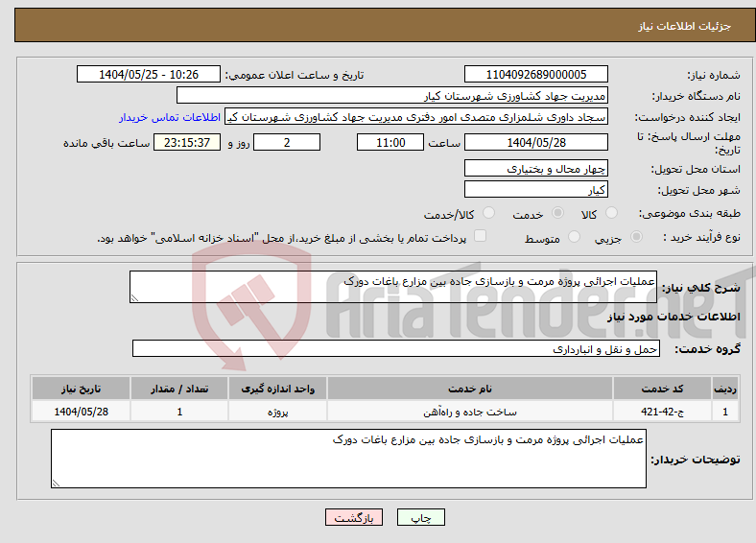The width and height of the screenshot is (756, 543).
Task: Click the announcement date field 1404/05/25 - 10:26
Action: [x=149, y=74]
